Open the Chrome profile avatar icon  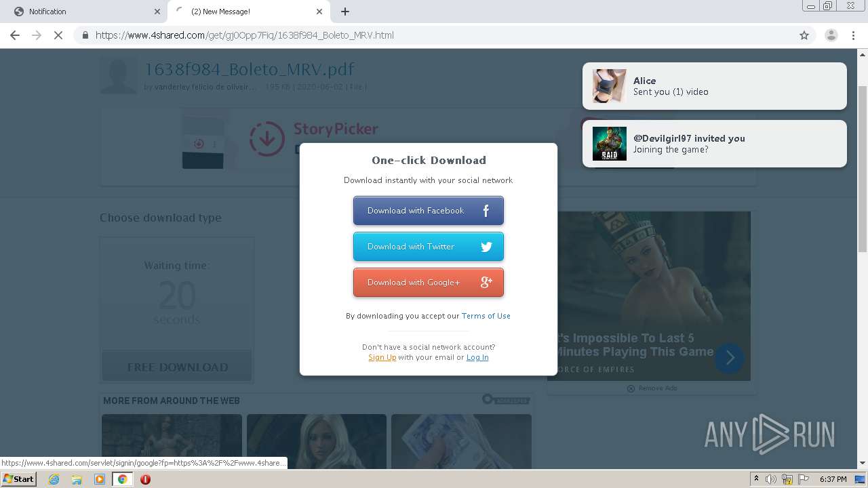[831, 35]
